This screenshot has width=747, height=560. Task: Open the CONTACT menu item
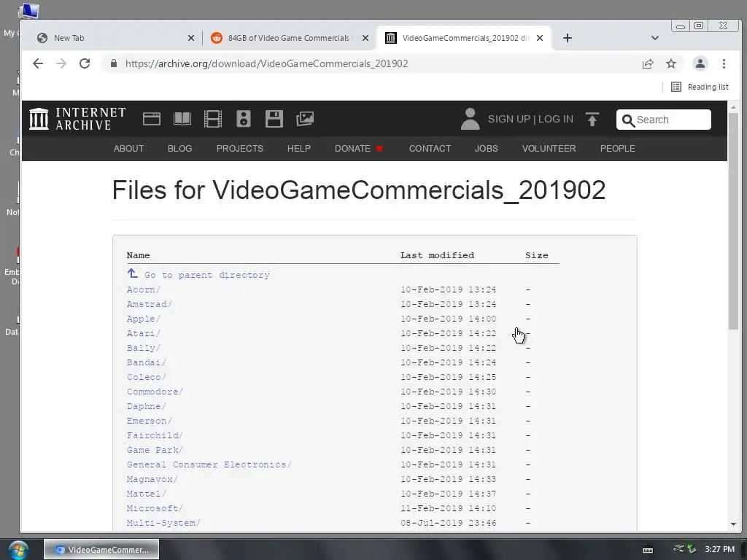pos(430,149)
